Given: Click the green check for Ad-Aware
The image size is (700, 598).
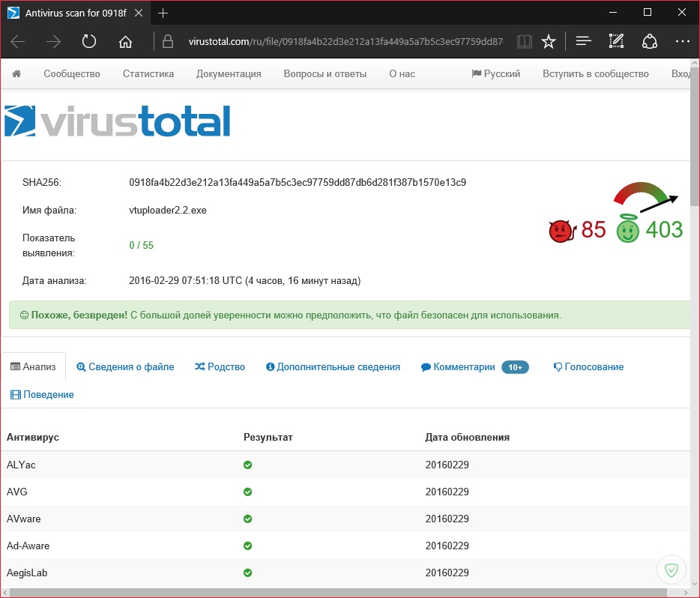Looking at the screenshot, I should 248,546.
